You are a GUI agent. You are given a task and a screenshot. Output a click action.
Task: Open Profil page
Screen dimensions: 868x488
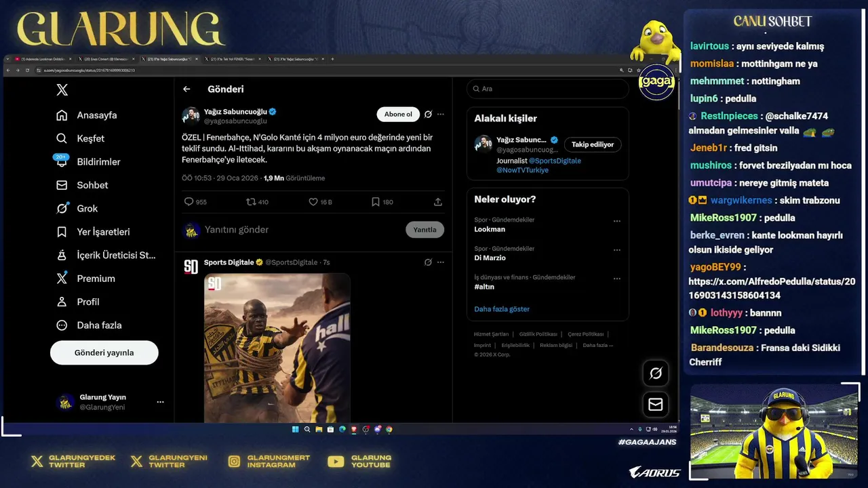[x=78, y=302]
